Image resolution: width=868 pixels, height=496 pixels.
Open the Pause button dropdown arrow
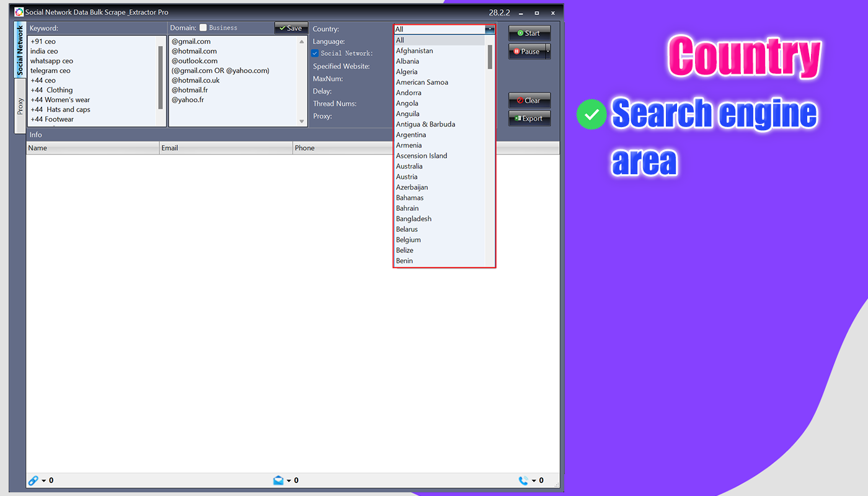(x=547, y=51)
